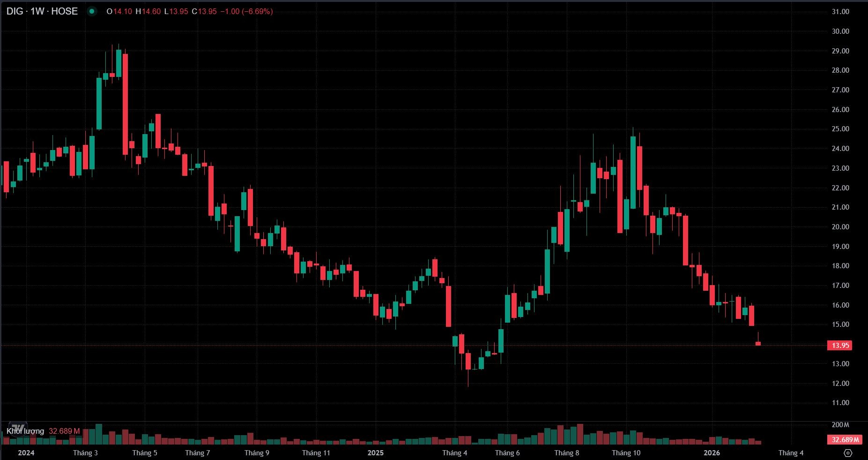
Task: Click the 25.00 price scale label
Action: pyautogui.click(x=840, y=129)
